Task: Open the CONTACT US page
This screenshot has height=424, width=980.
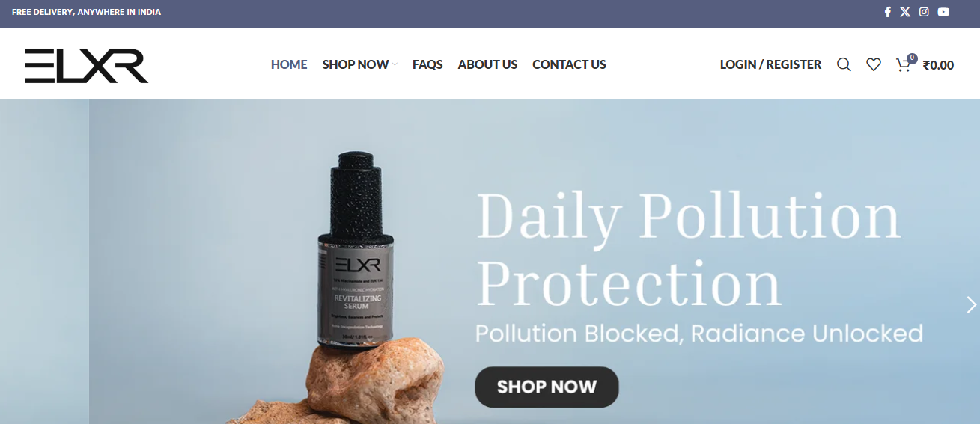Action: 569,64
